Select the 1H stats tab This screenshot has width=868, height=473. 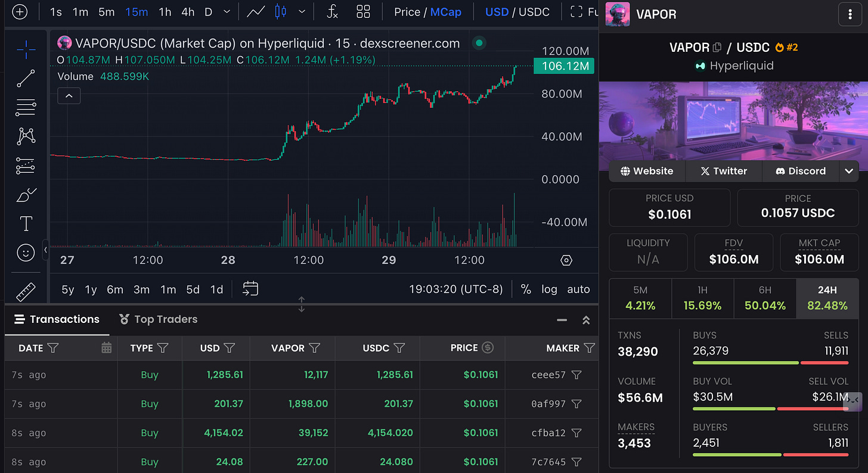tap(703, 298)
